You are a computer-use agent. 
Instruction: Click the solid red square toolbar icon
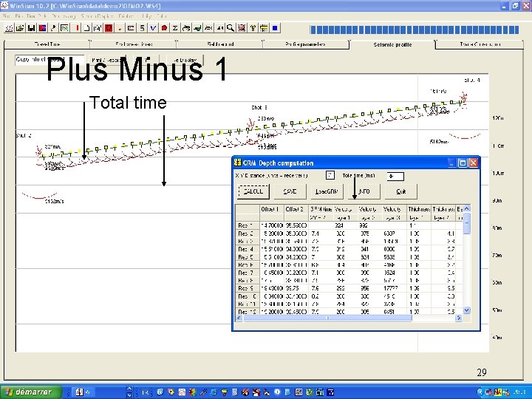pos(109,28)
